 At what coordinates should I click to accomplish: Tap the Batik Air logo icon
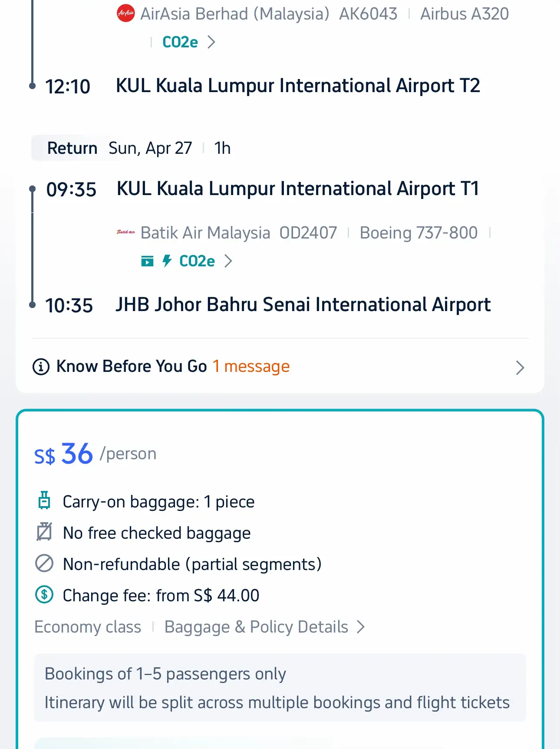126,232
